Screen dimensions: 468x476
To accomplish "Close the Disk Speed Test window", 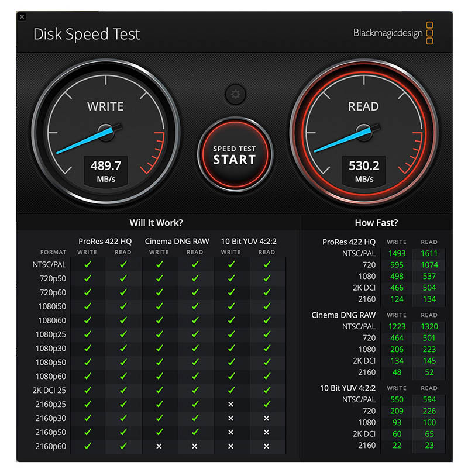I will tap(22, 17).
